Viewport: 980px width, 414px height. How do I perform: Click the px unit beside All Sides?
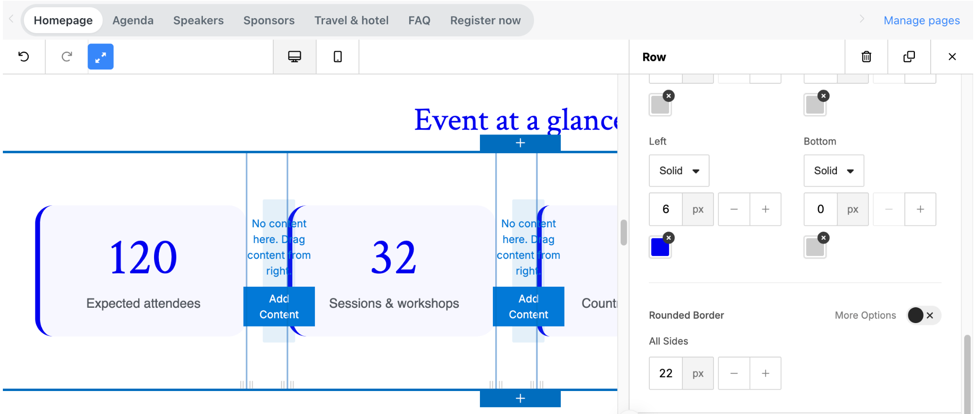698,373
